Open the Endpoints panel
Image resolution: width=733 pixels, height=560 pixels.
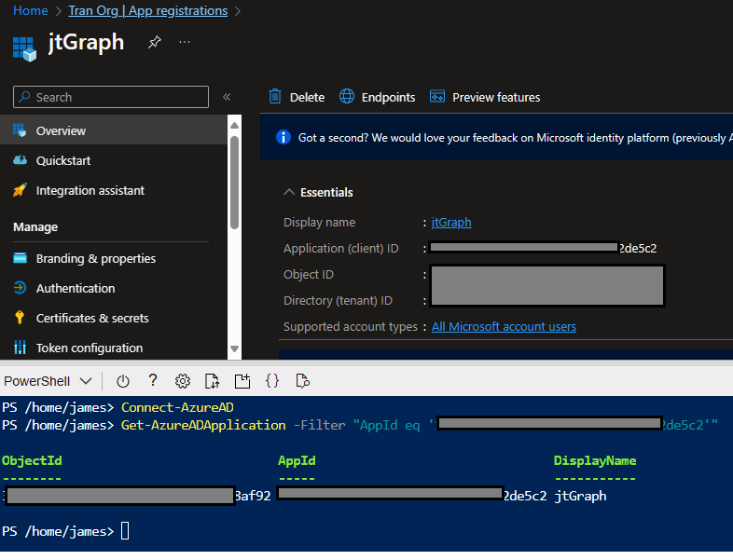pos(377,97)
